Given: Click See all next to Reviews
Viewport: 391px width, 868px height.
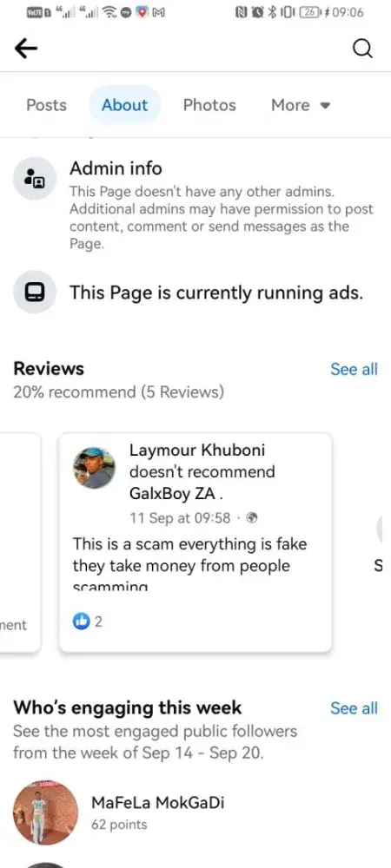Looking at the screenshot, I should 354,369.
